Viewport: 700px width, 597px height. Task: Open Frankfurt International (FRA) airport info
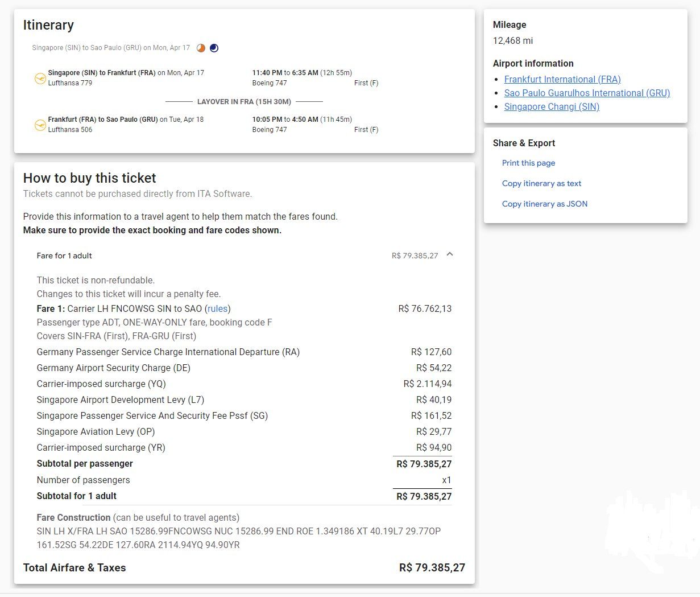click(x=562, y=79)
